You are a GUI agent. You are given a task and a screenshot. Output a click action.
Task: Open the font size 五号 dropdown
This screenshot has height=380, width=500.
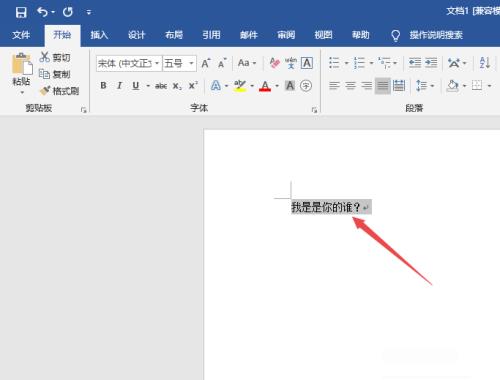[x=191, y=63]
